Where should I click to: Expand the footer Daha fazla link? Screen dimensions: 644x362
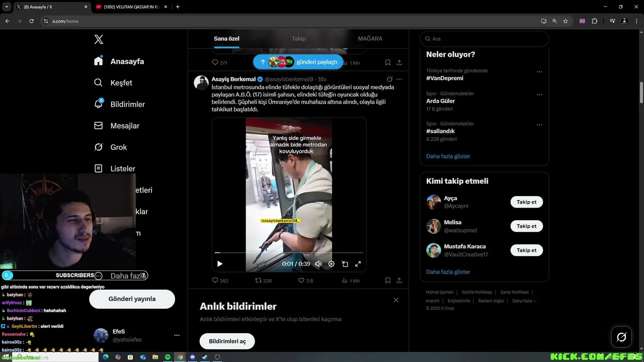(x=524, y=301)
